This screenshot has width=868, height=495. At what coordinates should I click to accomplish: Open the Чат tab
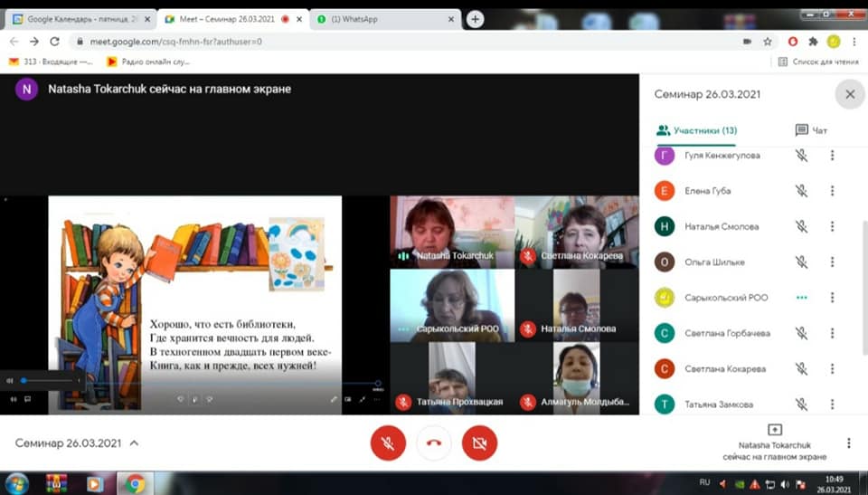[811, 131]
